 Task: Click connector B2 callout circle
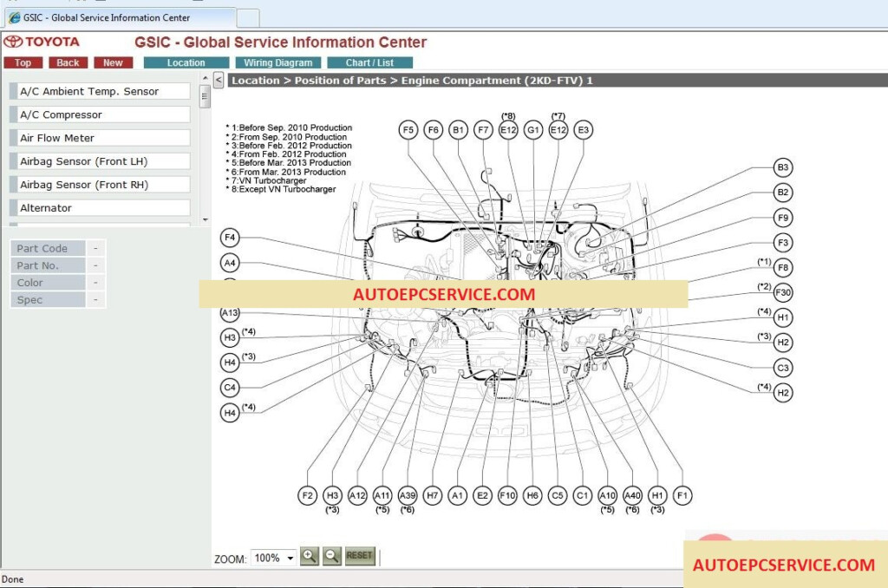click(783, 193)
